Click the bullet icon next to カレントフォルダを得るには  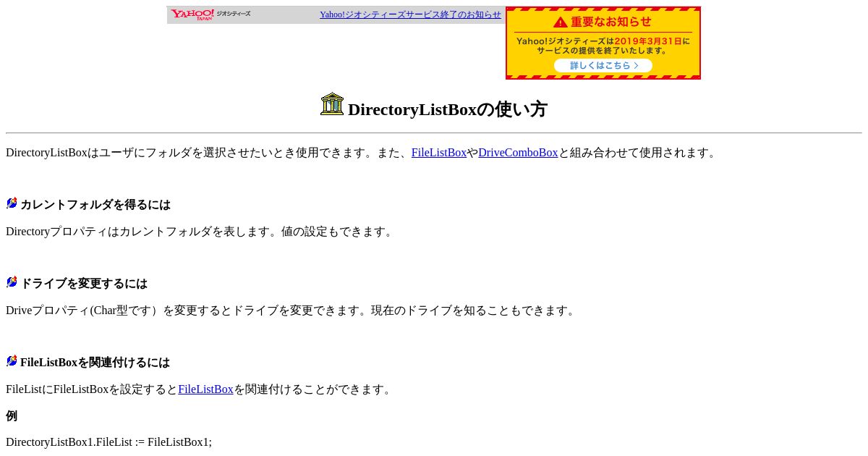pos(12,203)
